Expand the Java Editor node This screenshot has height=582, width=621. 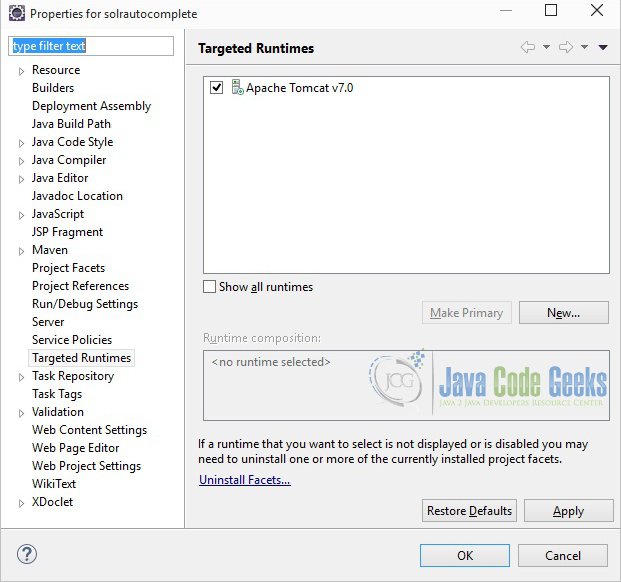coord(21,179)
